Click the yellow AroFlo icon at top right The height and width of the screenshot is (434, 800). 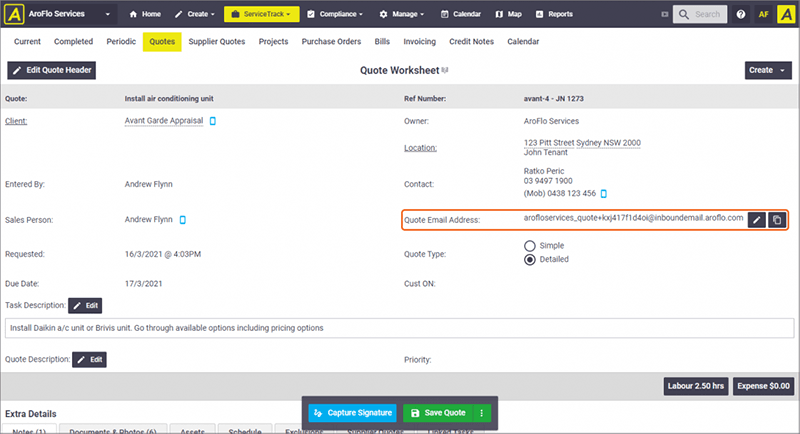[786, 14]
